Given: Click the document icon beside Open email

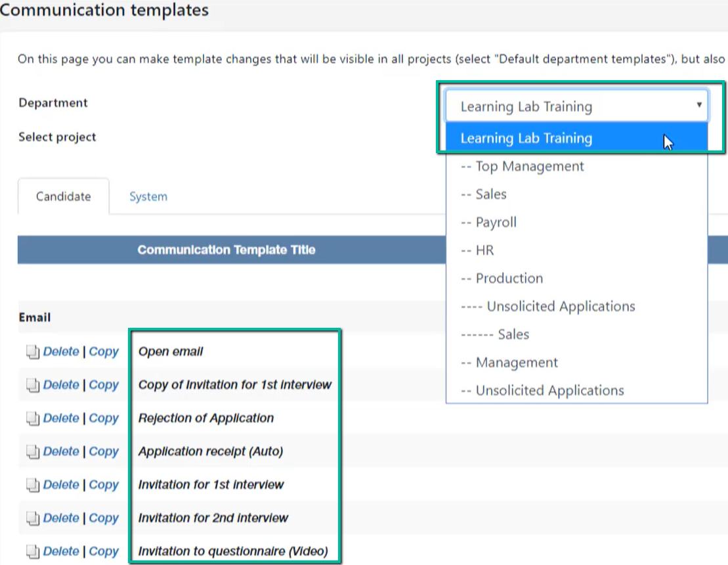Looking at the screenshot, I should tap(33, 352).
